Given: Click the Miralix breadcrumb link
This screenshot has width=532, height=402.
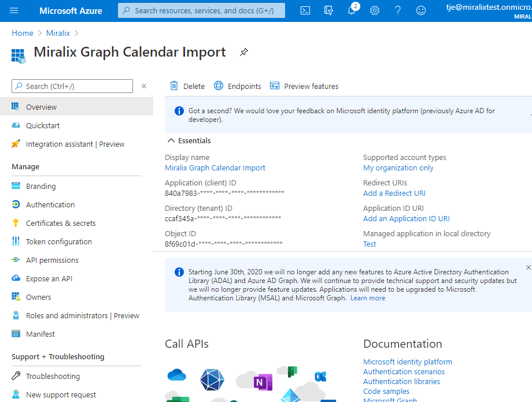Looking at the screenshot, I should coord(58,33).
